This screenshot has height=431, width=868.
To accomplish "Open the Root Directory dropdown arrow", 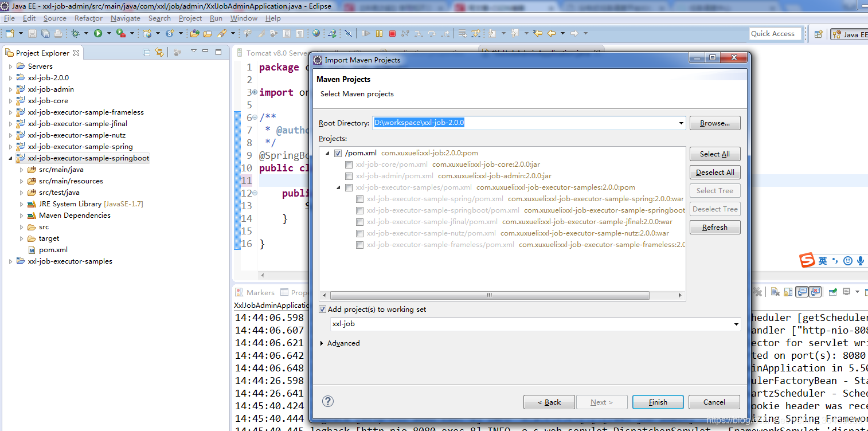I will [681, 123].
